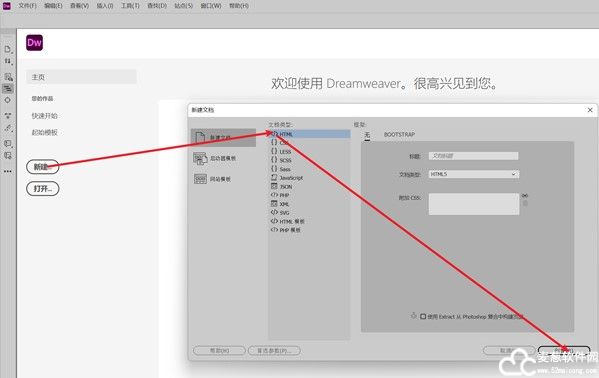Switch to the BOOTSTRAP framework tab
The height and width of the screenshot is (378, 599).
tap(399, 135)
